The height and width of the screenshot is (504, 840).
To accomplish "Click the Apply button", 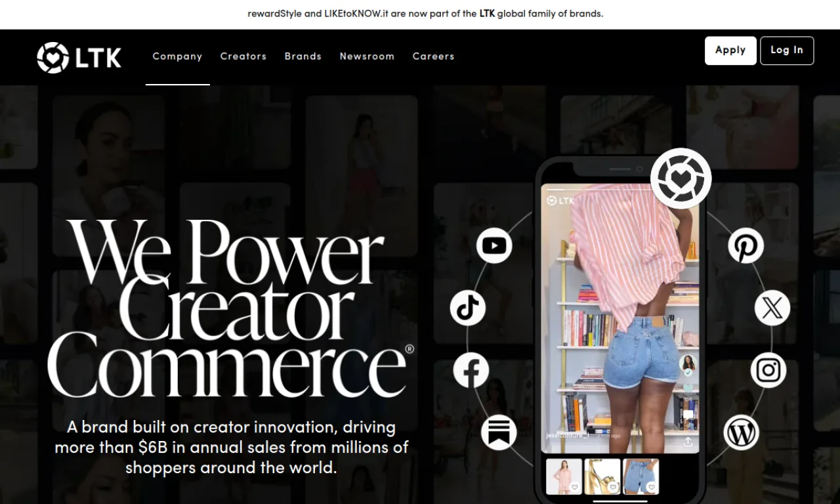I will [730, 51].
